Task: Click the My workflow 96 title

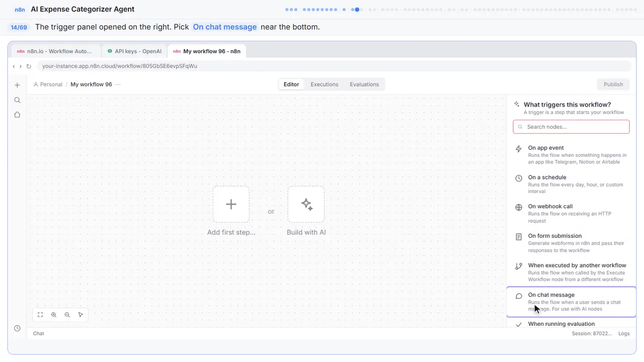Action: pyautogui.click(x=91, y=84)
